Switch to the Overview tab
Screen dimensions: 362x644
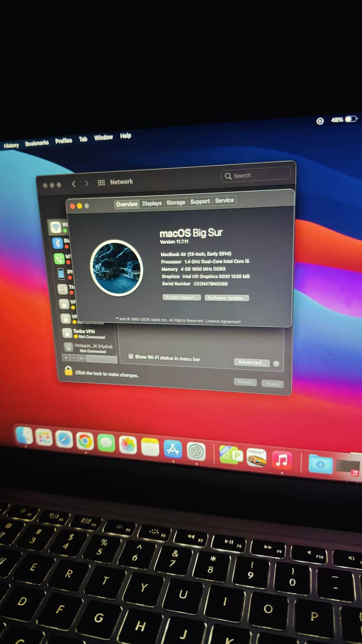pos(127,204)
